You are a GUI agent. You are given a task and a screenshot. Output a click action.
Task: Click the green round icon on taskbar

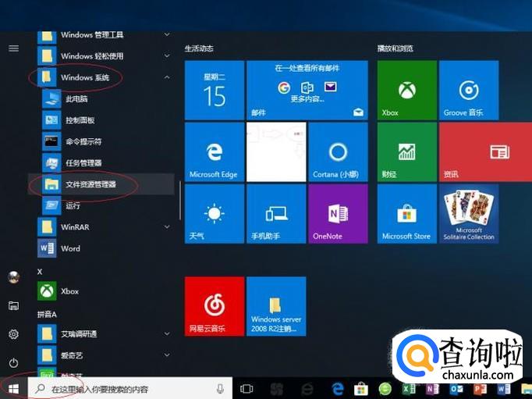pyautogui.click(x=385, y=389)
